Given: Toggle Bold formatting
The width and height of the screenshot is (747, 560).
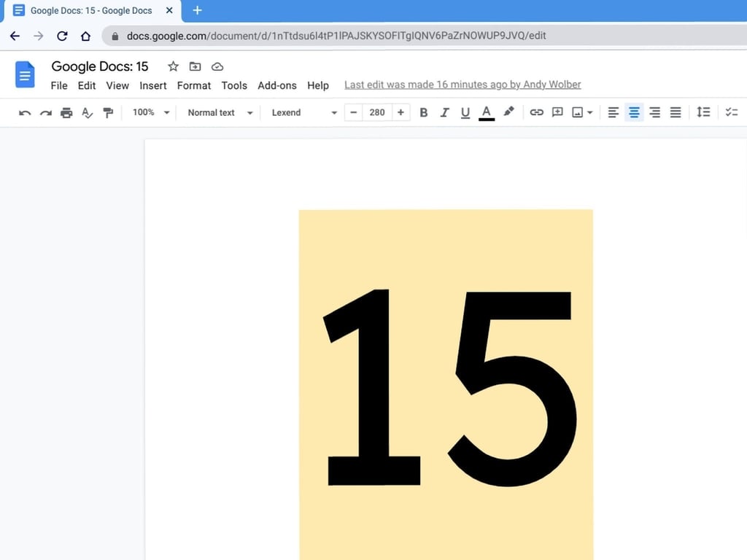Looking at the screenshot, I should [423, 112].
